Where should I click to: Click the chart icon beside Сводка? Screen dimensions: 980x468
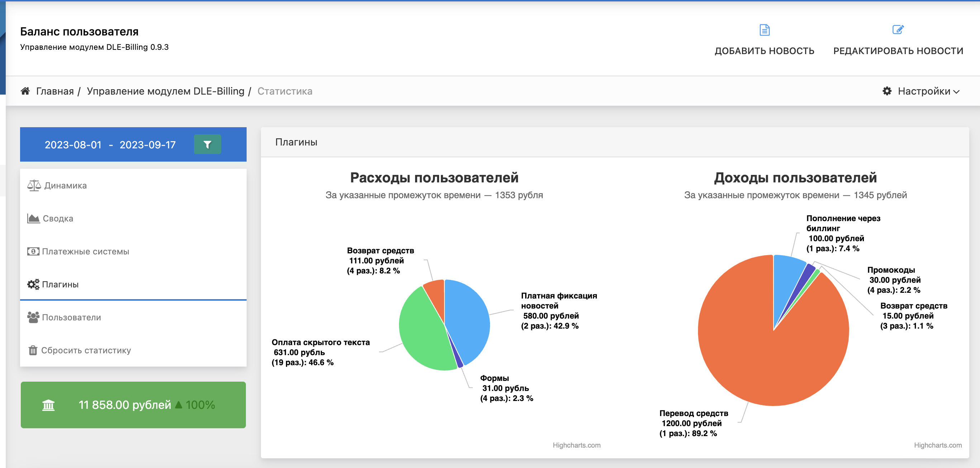pos(33,218)
